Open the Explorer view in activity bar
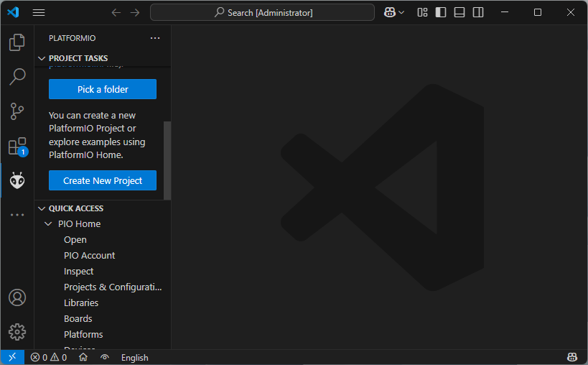Image resolution: width=588 pixels, height=365 pixels. coord(17,42)
